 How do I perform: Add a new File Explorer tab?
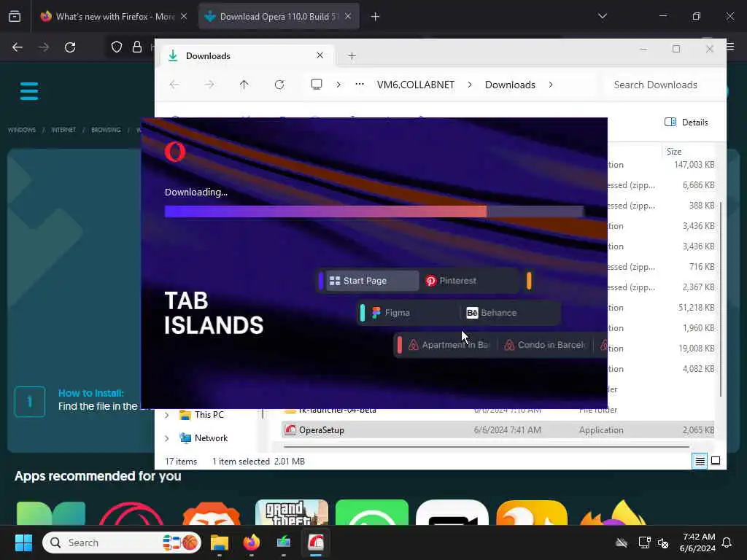(352, 56)
